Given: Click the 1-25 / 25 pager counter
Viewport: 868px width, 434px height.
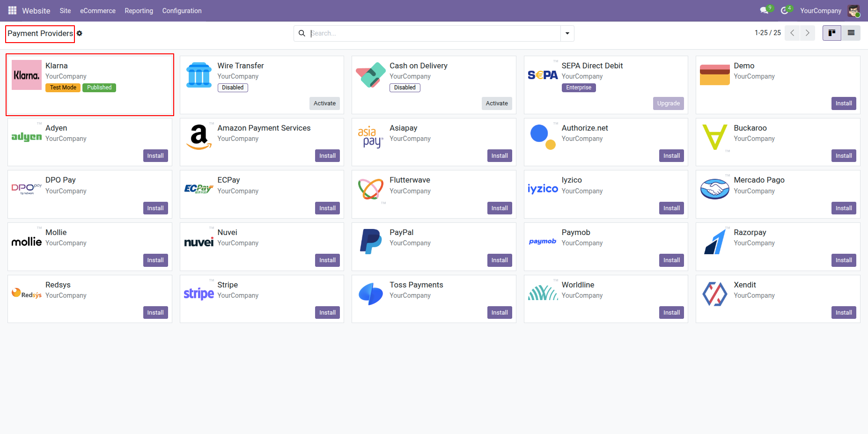Looking at the screenshot, I should [768, 33].
